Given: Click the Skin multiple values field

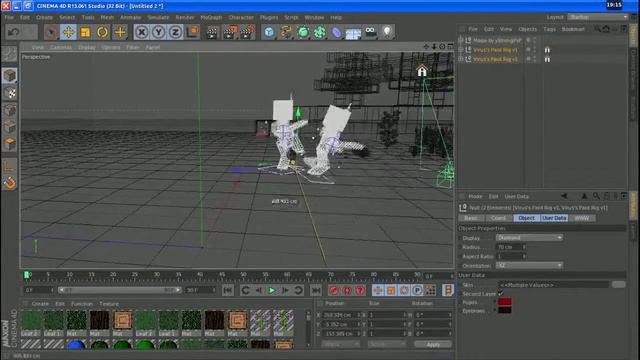Looking at the screenshot, I should point(553,284).
